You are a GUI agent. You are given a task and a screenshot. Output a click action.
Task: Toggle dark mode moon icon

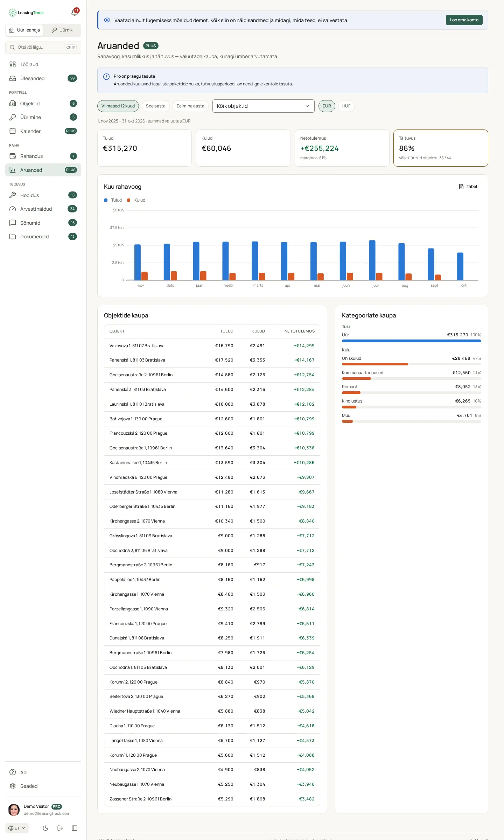click(45, 828)
